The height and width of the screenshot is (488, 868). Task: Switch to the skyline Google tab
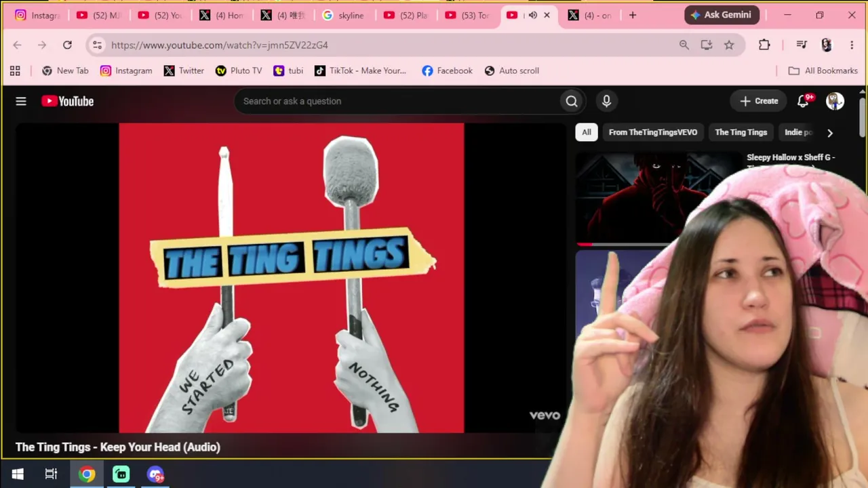[x=343, y=15]
